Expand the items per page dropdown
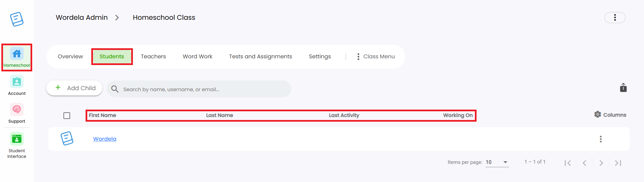Viewport: 644px width, 182px height. tap(497, 162)
